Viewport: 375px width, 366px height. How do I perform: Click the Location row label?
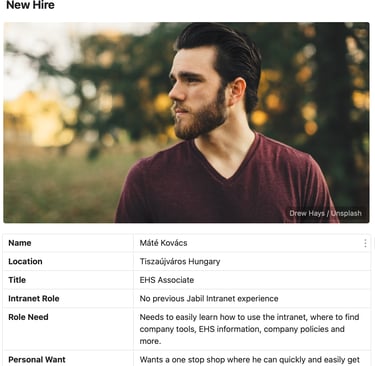pyautogui.click(x=25, y=261)
